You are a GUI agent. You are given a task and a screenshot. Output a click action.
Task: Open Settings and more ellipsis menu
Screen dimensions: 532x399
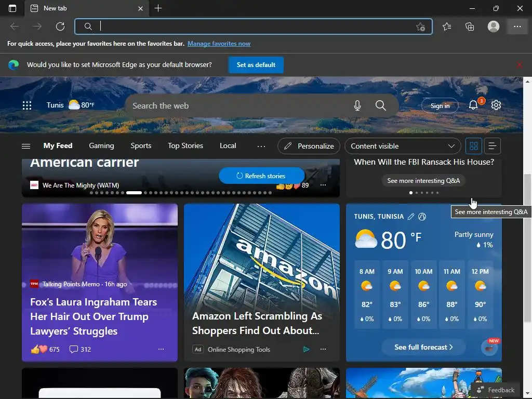tap(517, 26)
